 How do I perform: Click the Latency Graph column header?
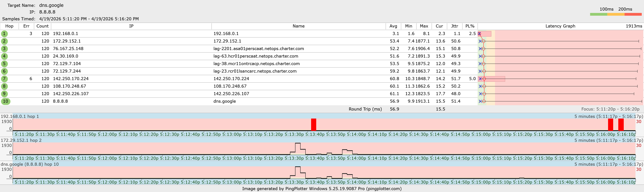tap(560, 26)
